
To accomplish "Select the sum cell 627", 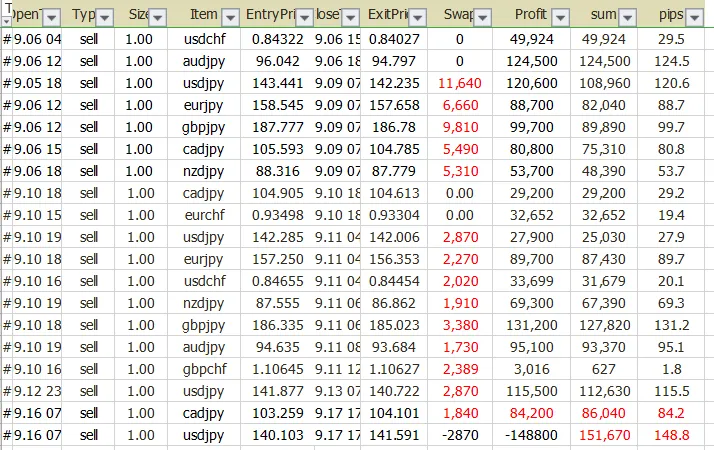I will [x=603, y=369].
